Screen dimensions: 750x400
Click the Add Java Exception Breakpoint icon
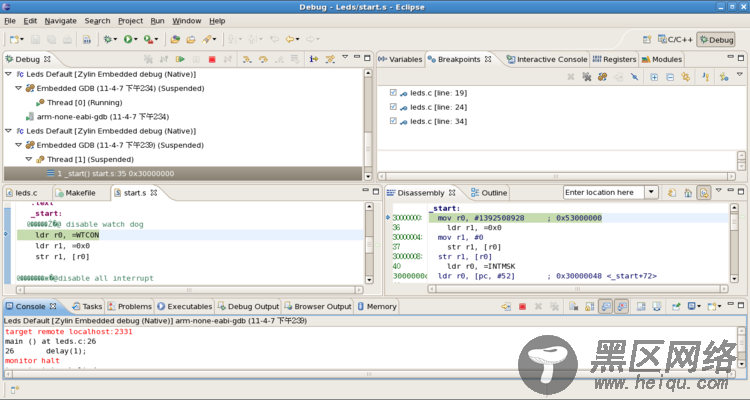pos(706,77)
